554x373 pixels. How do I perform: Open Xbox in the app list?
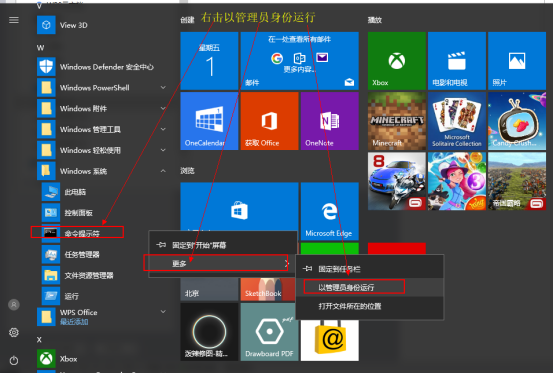pos(101,359)
